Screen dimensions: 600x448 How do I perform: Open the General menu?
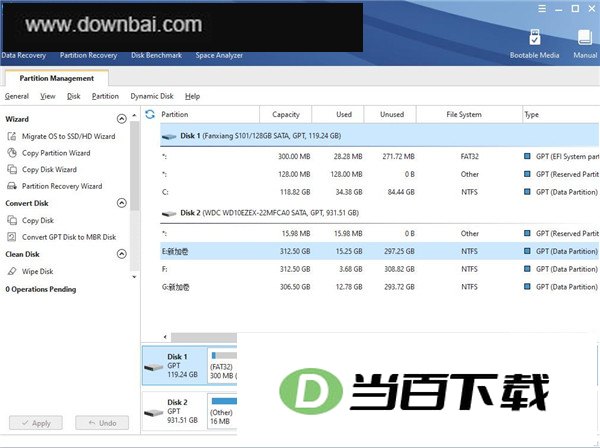16,96
